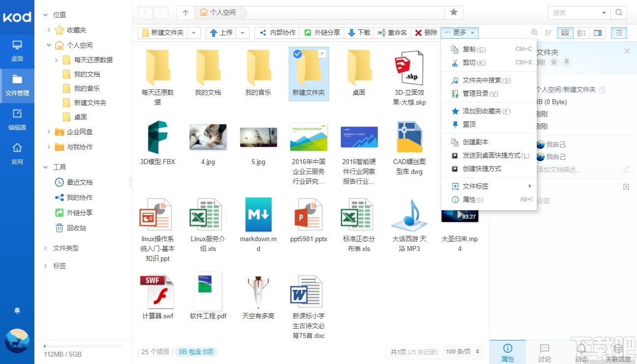Click the 重命名 rename button
Screen dimensions: 637x364
[x=390, y=32]
